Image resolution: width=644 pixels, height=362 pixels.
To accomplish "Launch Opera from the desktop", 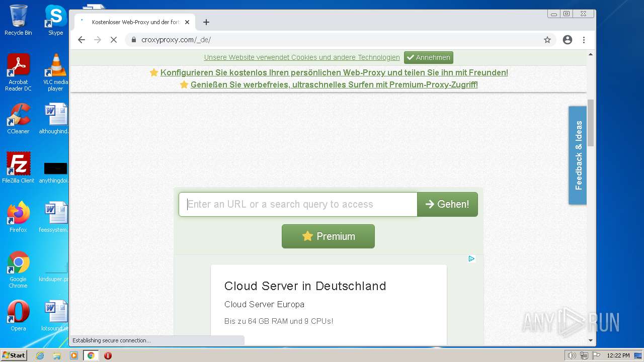I will [18, 316].
